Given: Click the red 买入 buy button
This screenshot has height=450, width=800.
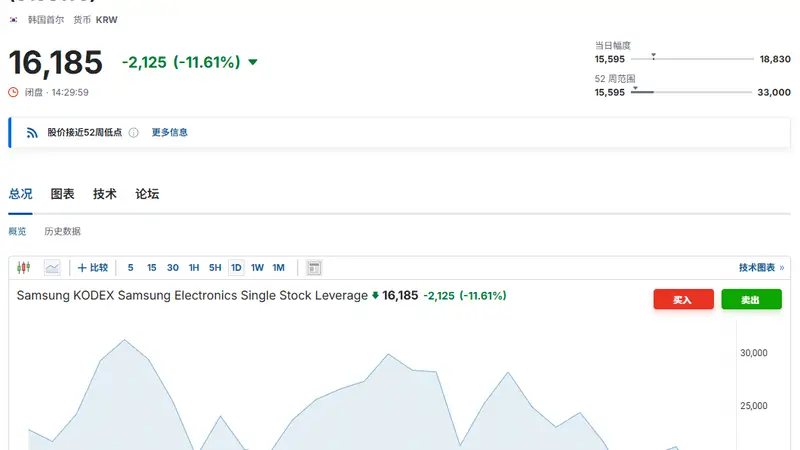Looking at the screenshot, I should 684,299.
